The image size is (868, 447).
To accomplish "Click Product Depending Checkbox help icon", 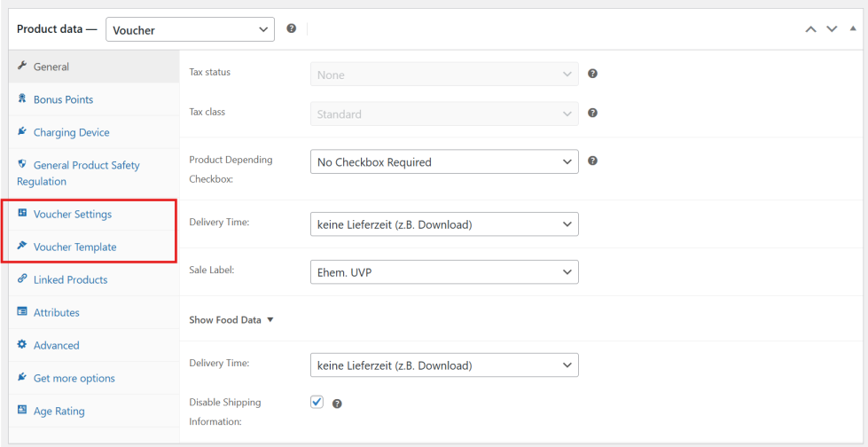I will coord(592,161).
